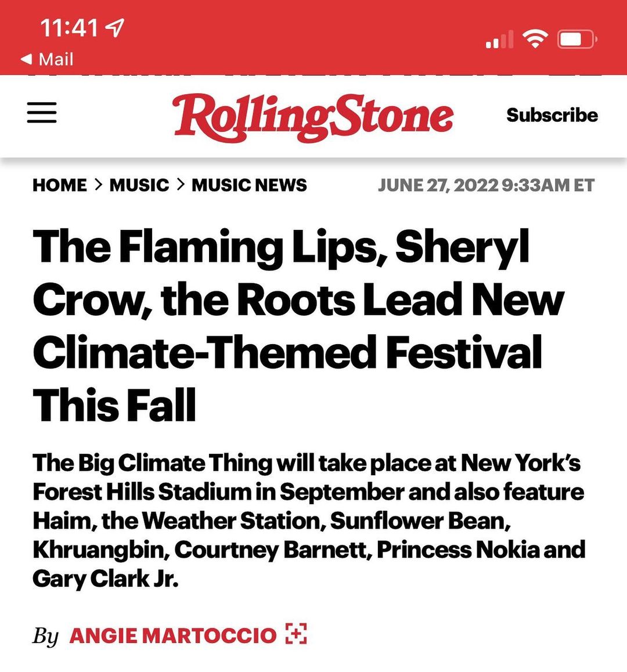
Task: Open the hamburger navigation menu
Action: click(42, 113)
